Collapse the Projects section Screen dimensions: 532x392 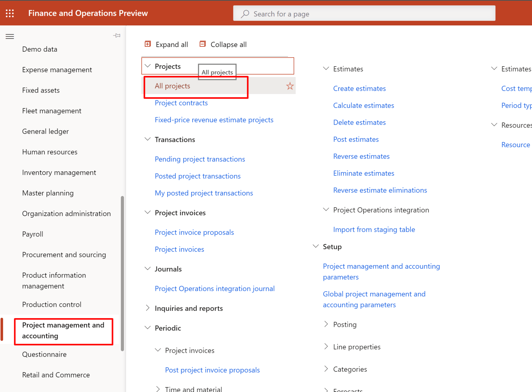pyautogui.click(x=148, y=66)
